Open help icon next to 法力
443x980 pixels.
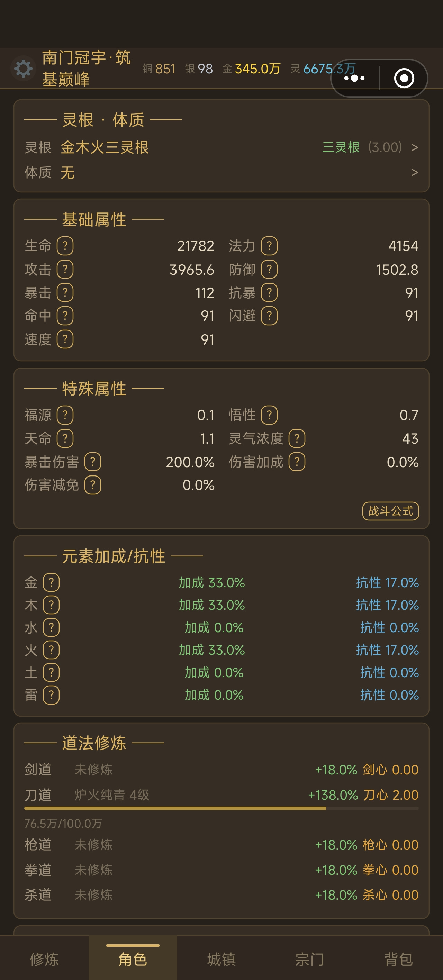tap(269, 246)
